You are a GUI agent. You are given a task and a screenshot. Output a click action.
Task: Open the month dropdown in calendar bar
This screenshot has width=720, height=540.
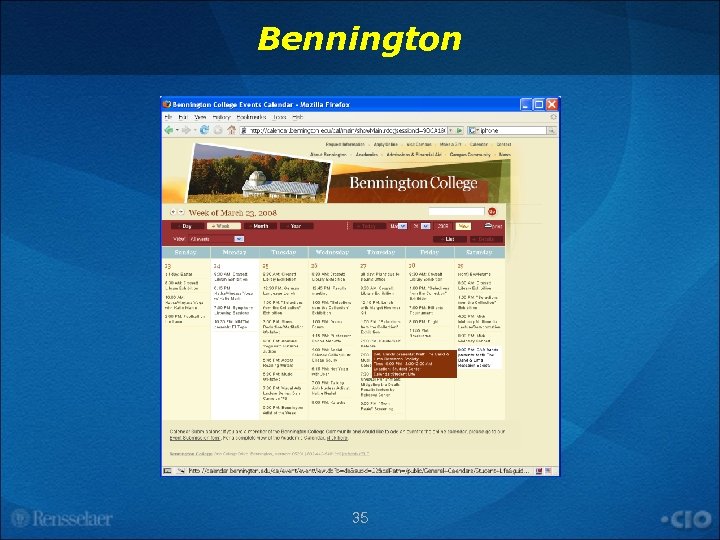(402, 226)
